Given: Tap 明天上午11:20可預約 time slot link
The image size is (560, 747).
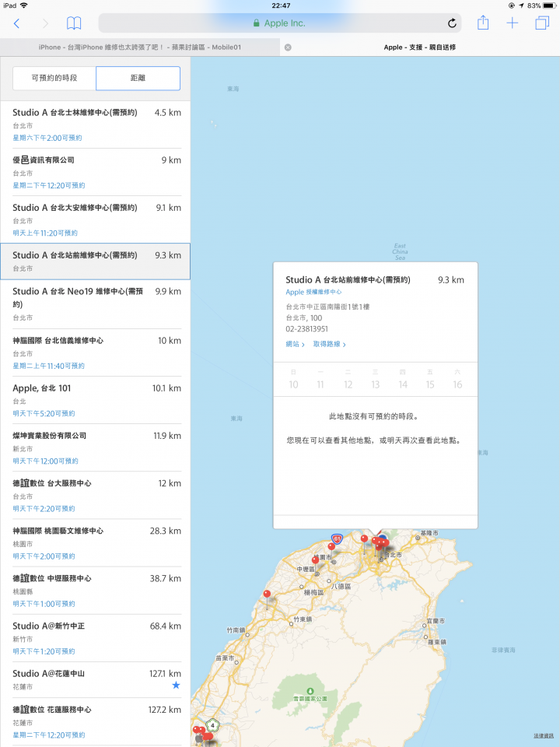Looking at the screenshot, I should pyautogui.click(x=45, y=233).
